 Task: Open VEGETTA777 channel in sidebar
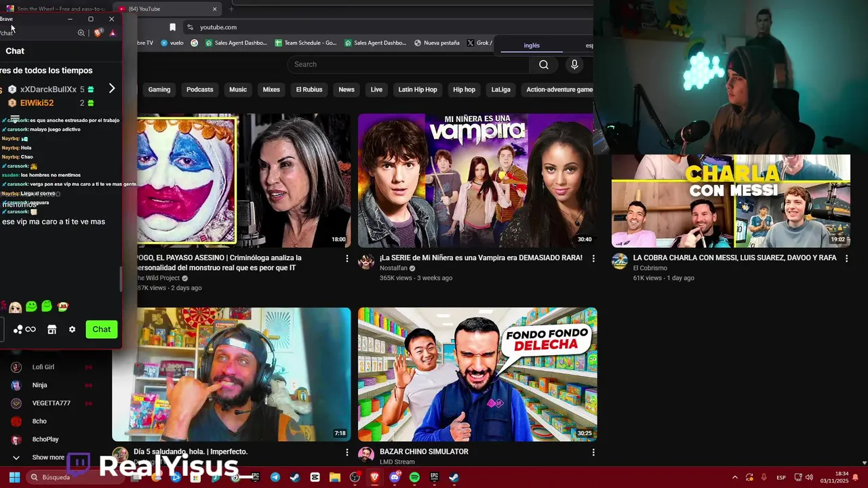coord(51,403)
